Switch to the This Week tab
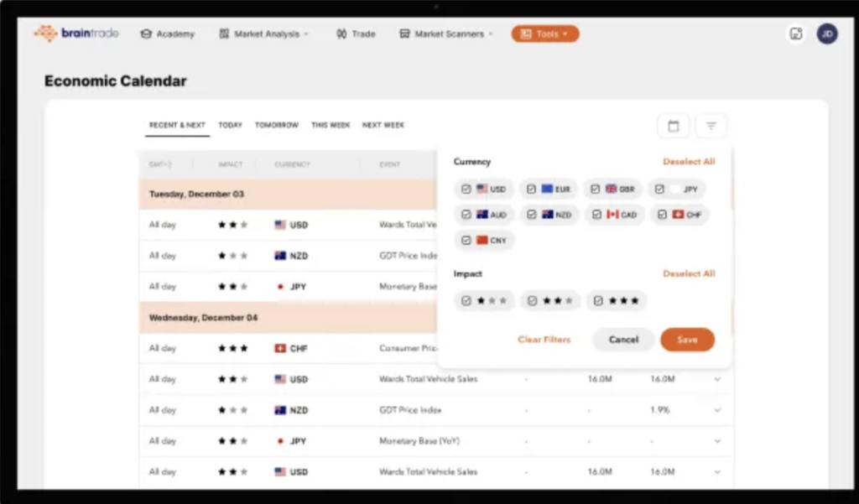This screenshot has width=859, height=504. 331,126
